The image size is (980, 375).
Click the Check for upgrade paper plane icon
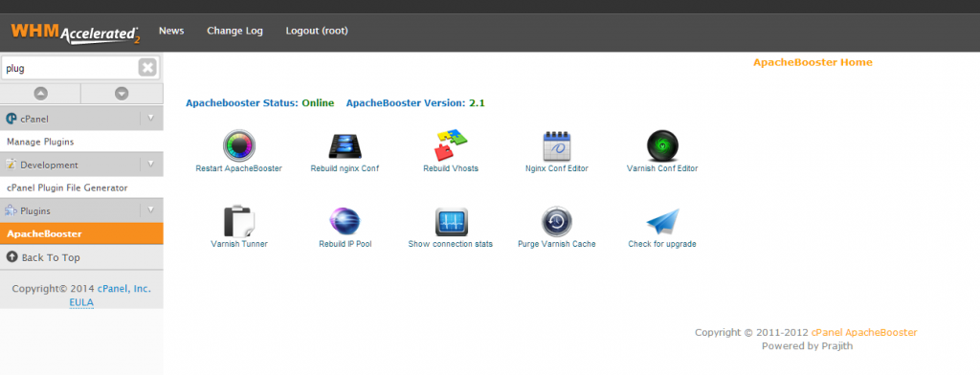(662, 221)
